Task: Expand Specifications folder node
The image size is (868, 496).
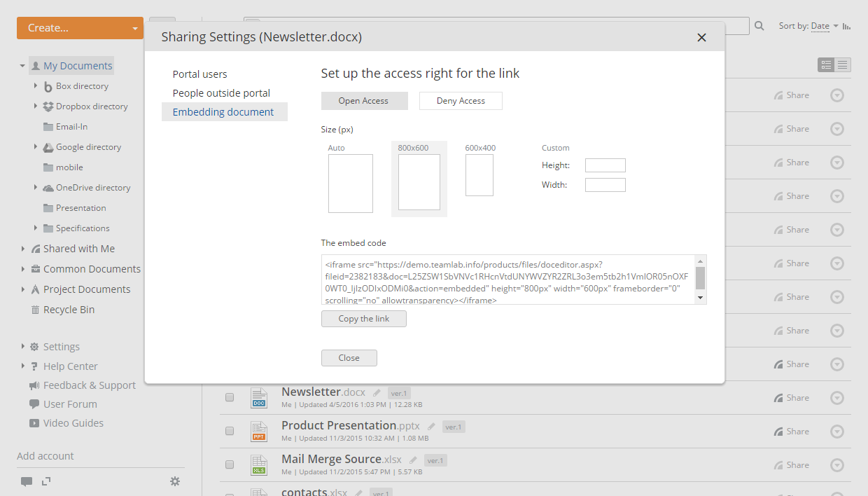Action: 36,228
